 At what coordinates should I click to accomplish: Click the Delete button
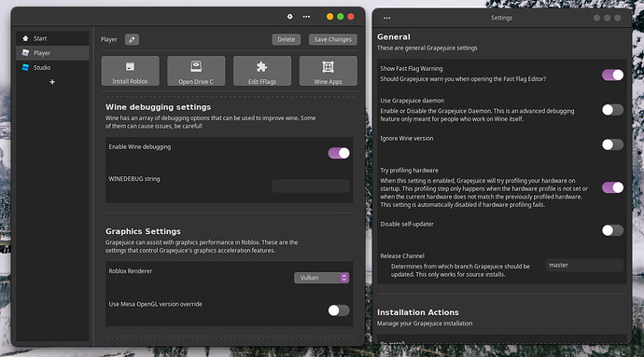(287, 39)
